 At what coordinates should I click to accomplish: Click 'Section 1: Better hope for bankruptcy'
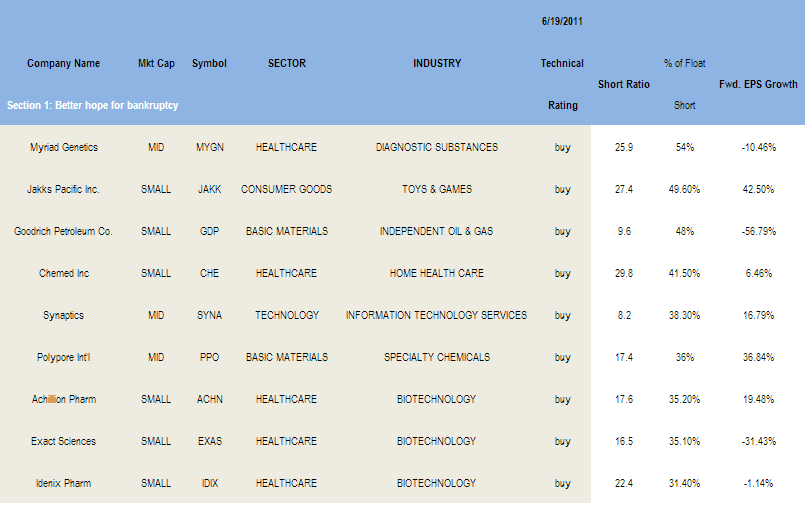tap(93, 105)
